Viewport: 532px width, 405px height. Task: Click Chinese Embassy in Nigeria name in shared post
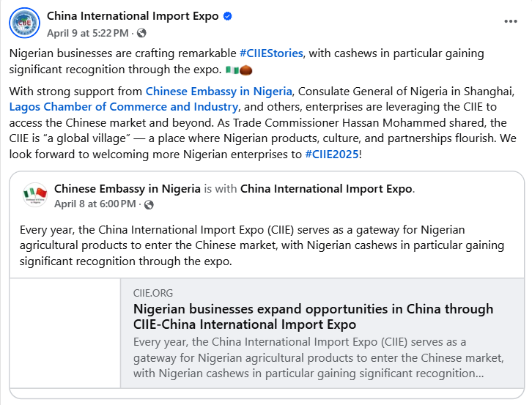[x=128, y=189]
